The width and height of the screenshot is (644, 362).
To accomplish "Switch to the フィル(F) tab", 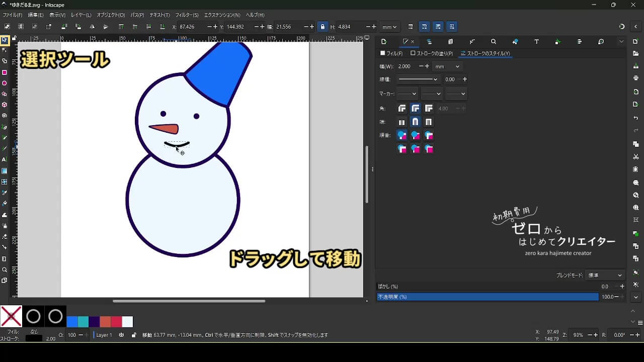I will [391, 53].
